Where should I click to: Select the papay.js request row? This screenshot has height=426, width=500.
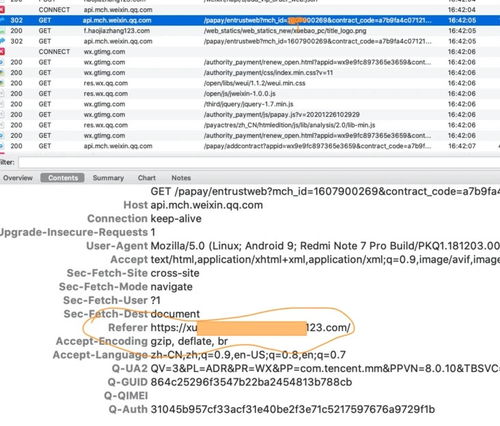[250, 115]
